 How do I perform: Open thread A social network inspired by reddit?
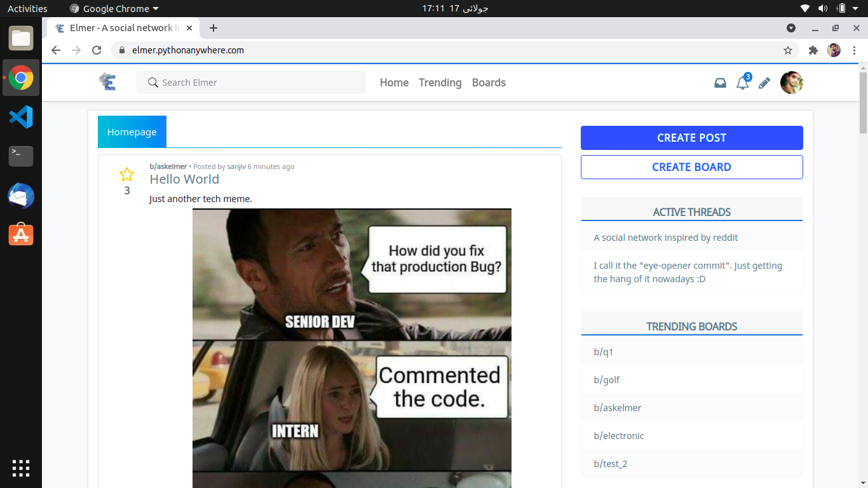coord(666,238)
